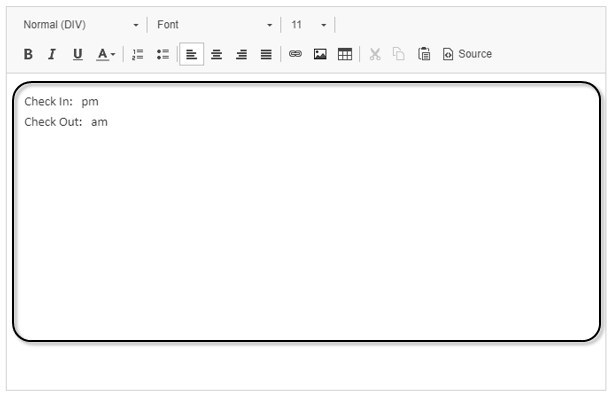The width and height of the screenshot is (614, 399).
Task: Toggle italic text style
Action: point(52,54)
